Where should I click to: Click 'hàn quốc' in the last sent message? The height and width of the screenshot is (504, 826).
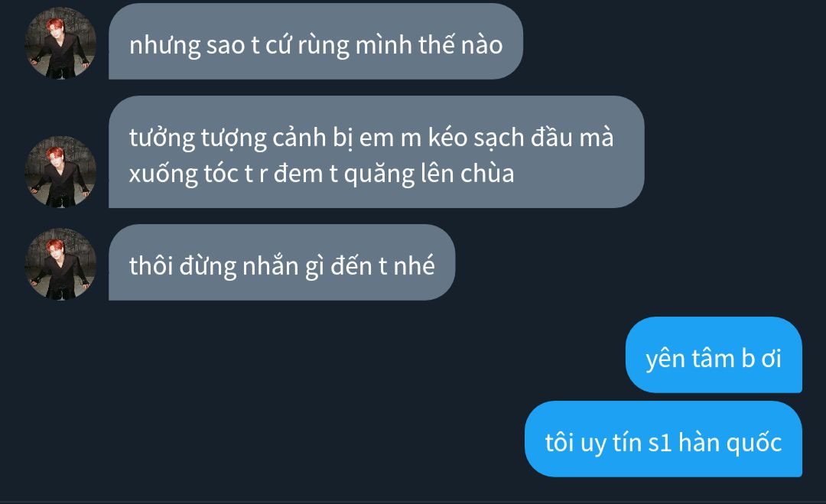point(730,443)
